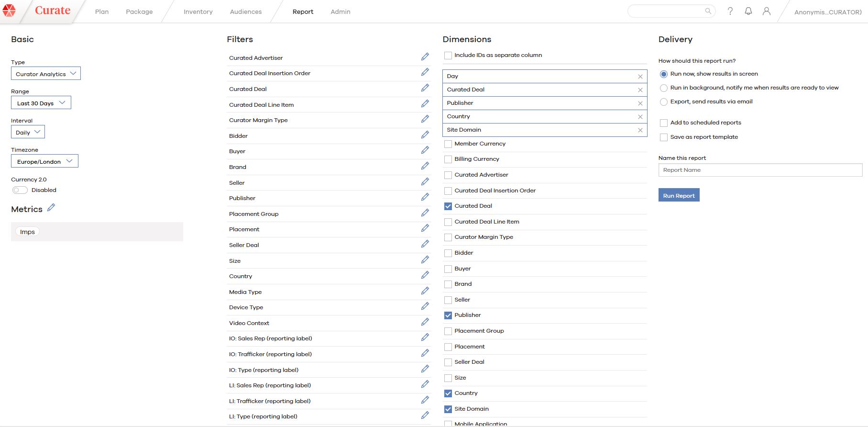Click the pencil icon next to Metrics
The image size is (868, 427).
click(x=51, y=208)
